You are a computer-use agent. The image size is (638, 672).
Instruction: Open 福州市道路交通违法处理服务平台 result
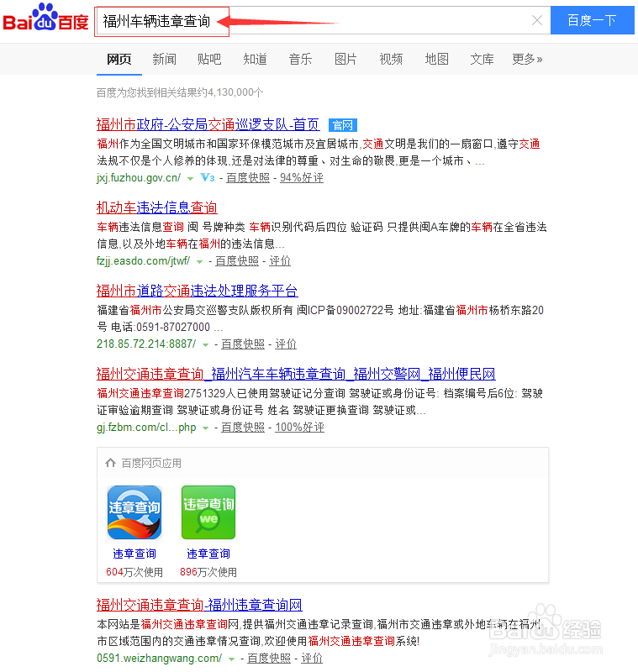pos(198,291)
